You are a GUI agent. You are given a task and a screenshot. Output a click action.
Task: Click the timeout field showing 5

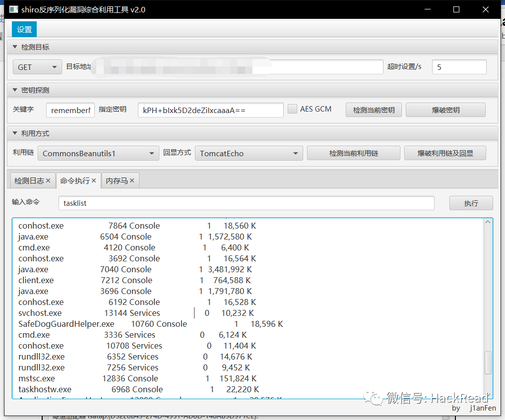coord(459,67)
